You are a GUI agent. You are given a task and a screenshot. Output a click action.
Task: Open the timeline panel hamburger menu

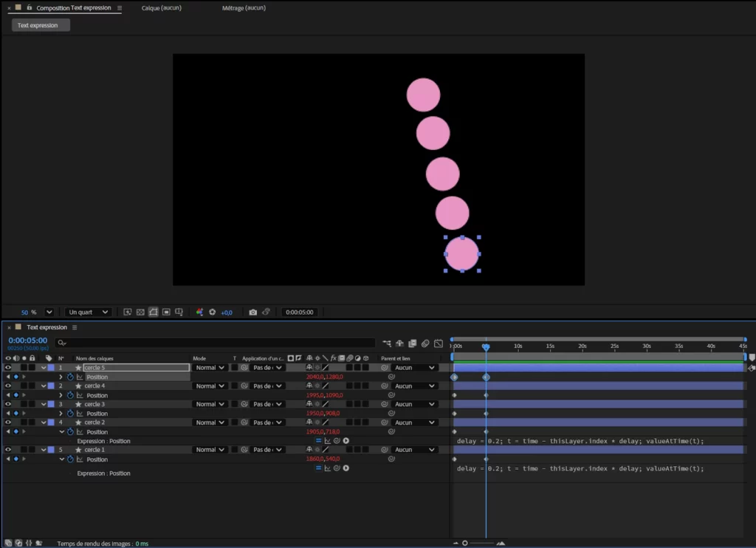coord(75,327)
